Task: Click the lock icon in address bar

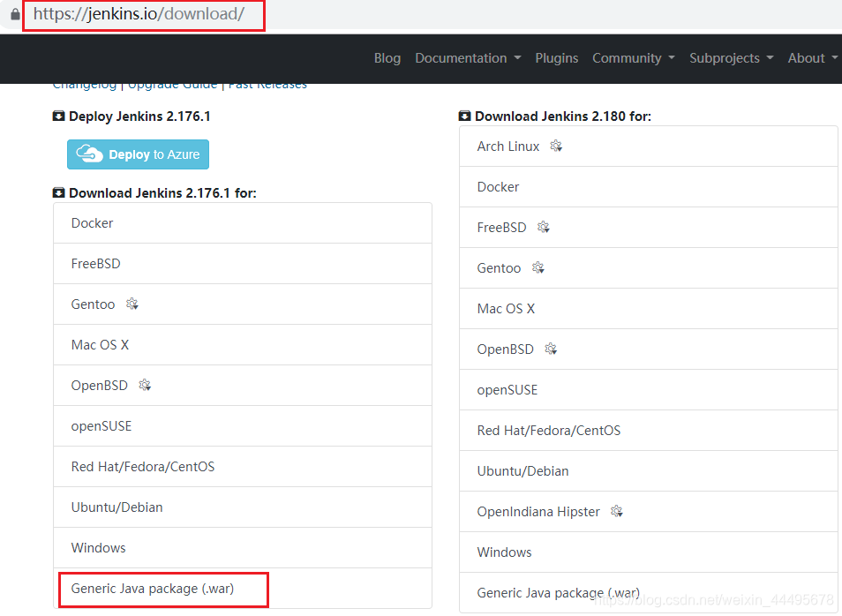Action: point(15,14)
